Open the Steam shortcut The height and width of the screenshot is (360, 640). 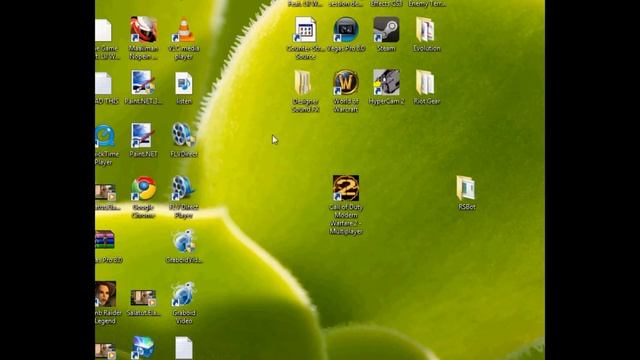(386, 30)
